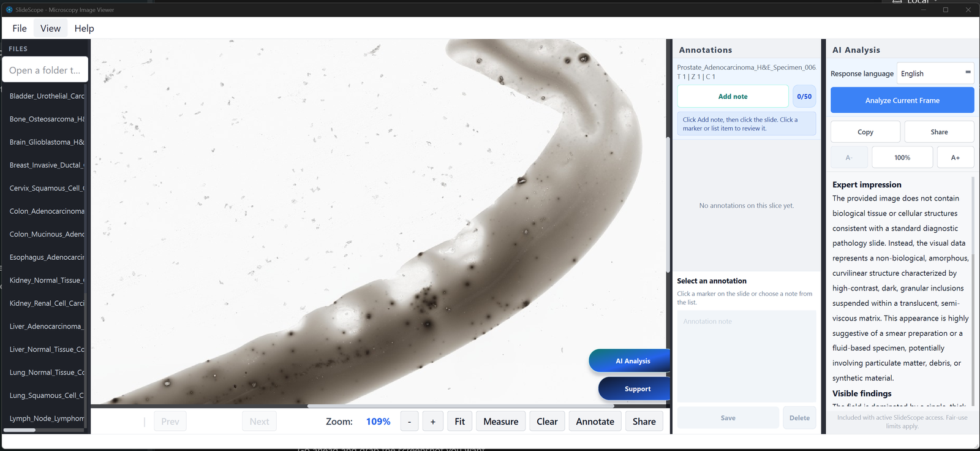Open the Response language dropdown
This screenshot has width=980, height=451.
coord(935,74)
